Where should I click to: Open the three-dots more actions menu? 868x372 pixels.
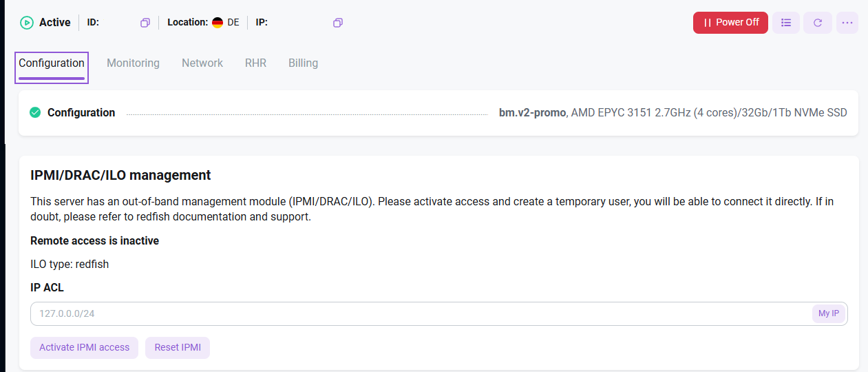click(847, 23)
